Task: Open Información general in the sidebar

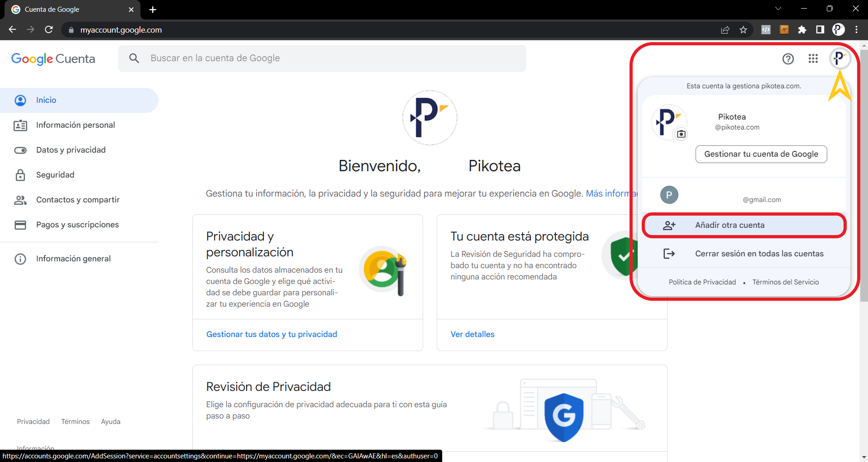Action: (79, 259)
